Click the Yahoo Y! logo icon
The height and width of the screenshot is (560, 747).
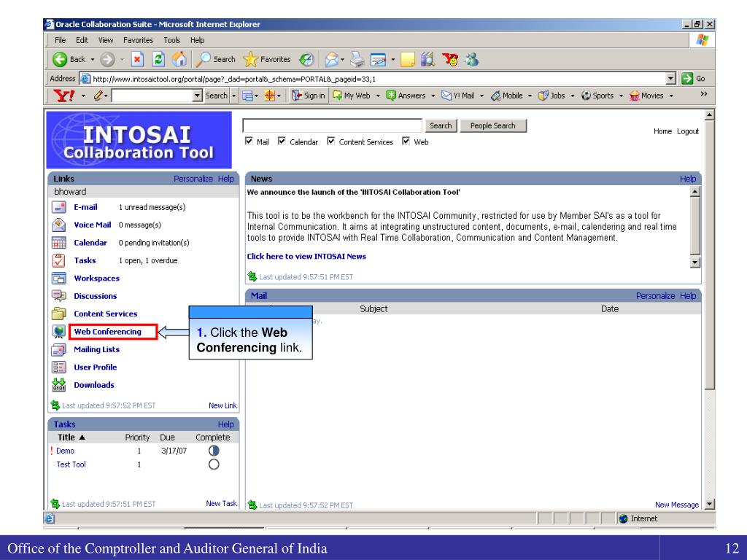63,96
